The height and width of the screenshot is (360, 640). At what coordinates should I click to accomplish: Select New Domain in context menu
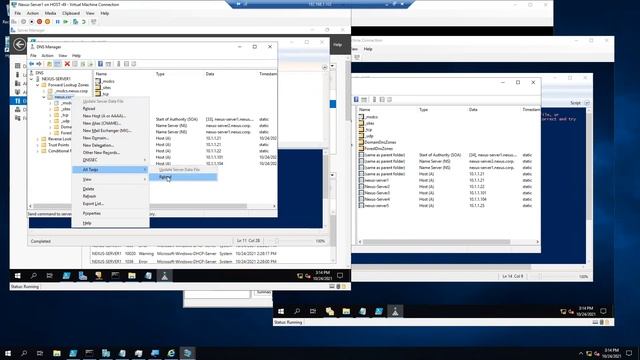click(x=95, y=138)
